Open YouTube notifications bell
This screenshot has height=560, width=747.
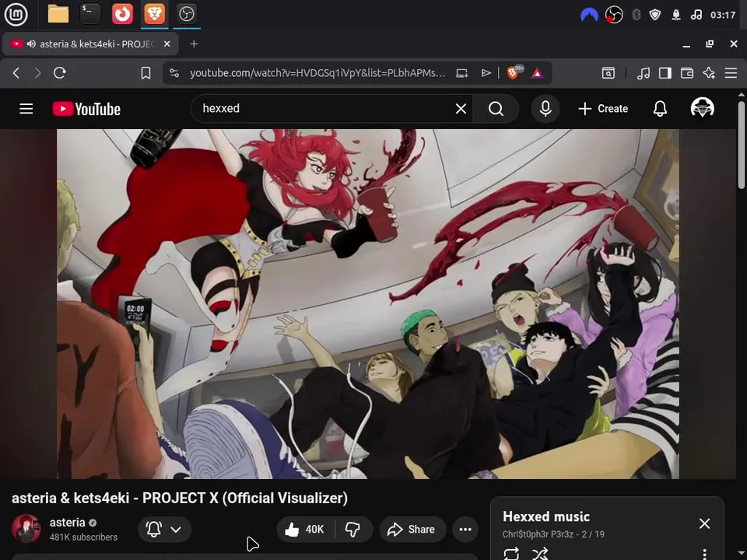[x=660, y=109]
